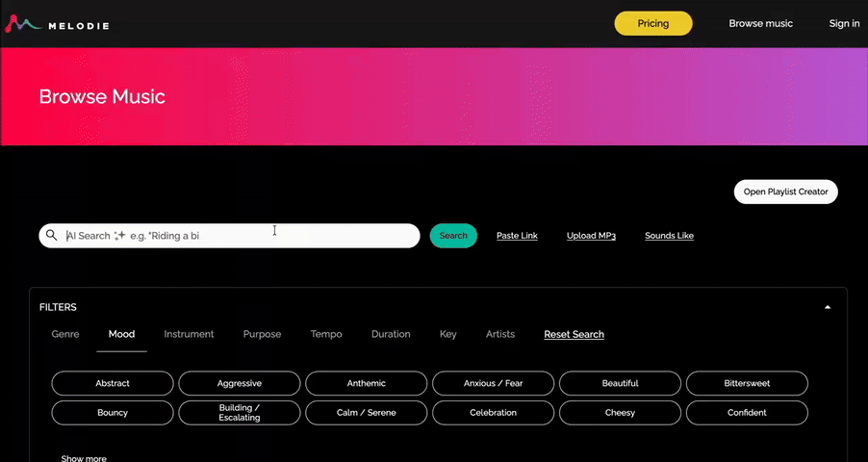868x462 pixels.
Task: Go to Browse music in navigation
Action: click(760, 23)
